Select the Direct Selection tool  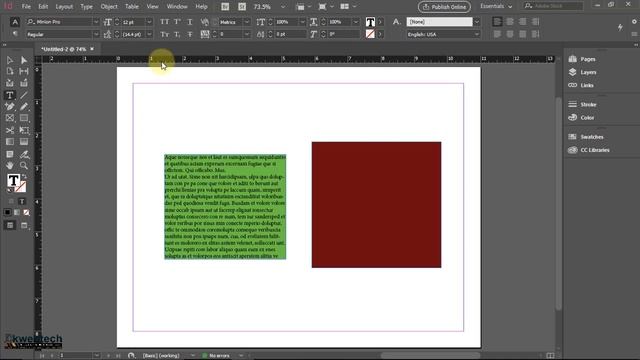(x=24, y=60)
